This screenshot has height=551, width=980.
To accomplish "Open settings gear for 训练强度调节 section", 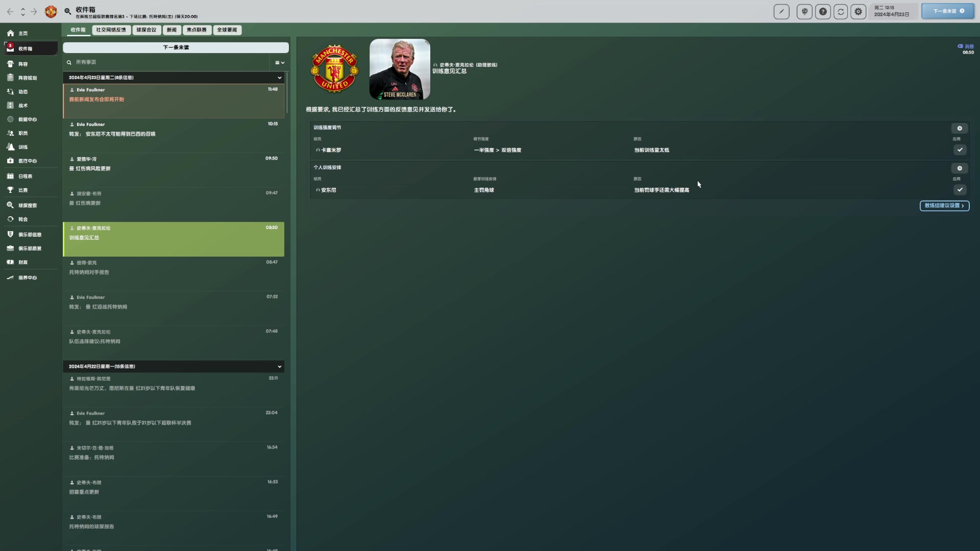I will [x=960, y=128].
